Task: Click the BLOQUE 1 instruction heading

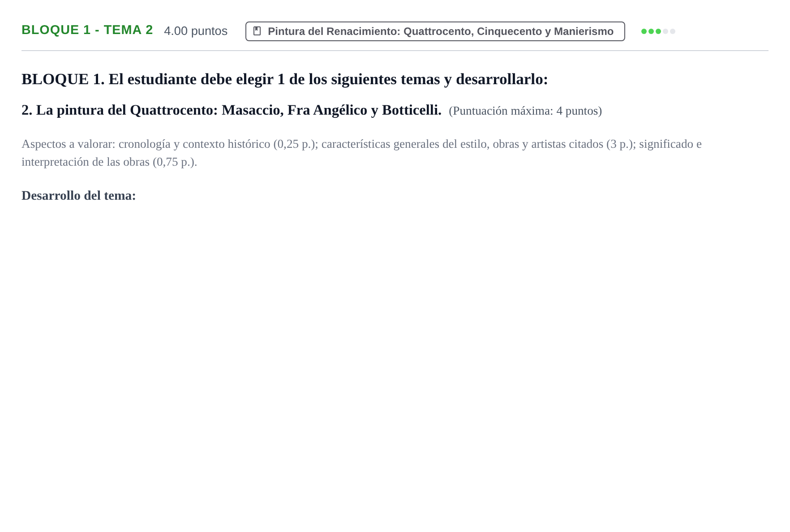Action: [x=285, y=79]
